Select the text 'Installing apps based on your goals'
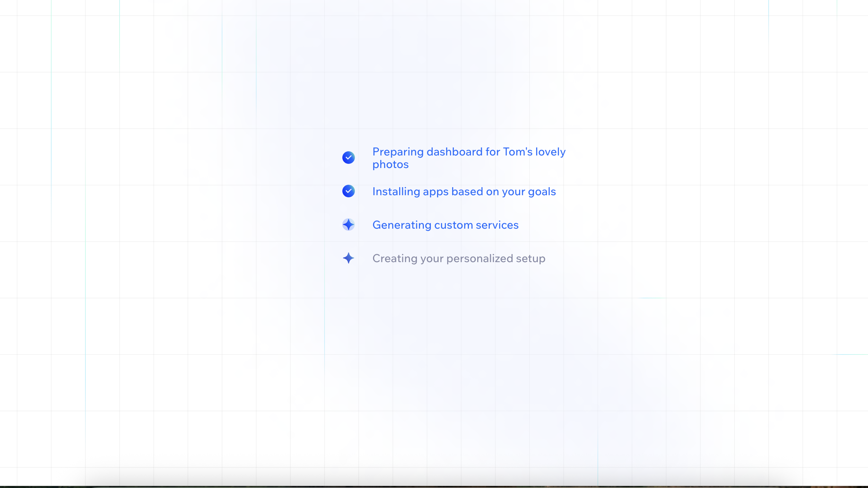The image size is (868, 488). pos(464,191)
